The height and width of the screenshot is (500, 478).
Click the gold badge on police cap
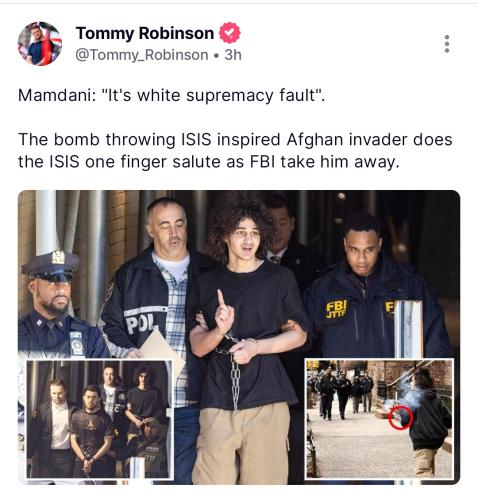58,257
